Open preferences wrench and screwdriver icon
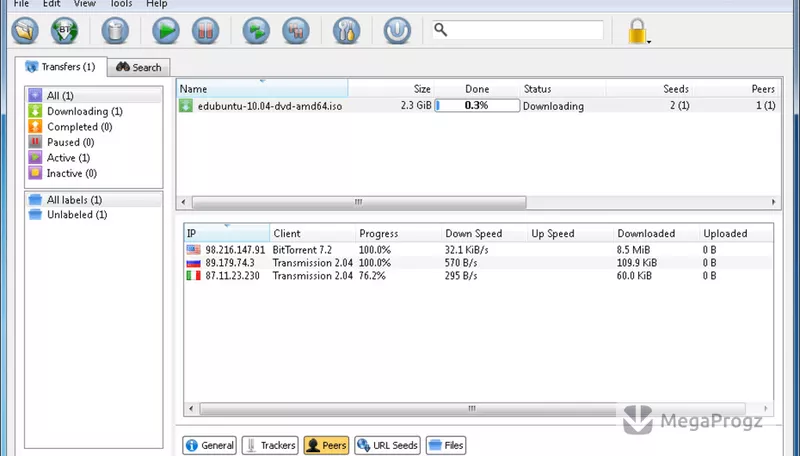This screenshot has width=800, height=456. 346,31
